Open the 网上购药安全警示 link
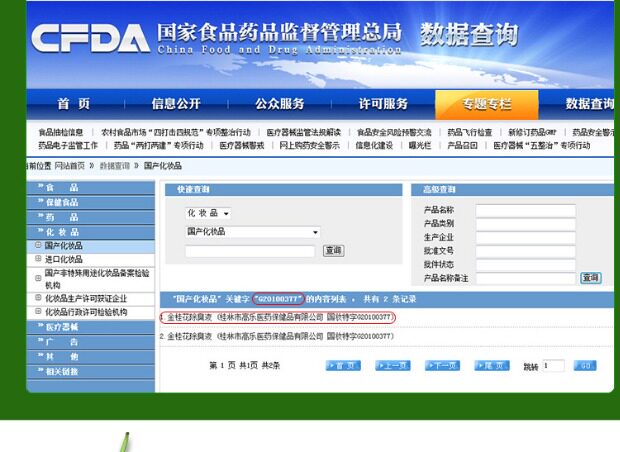 click(309, 146)
